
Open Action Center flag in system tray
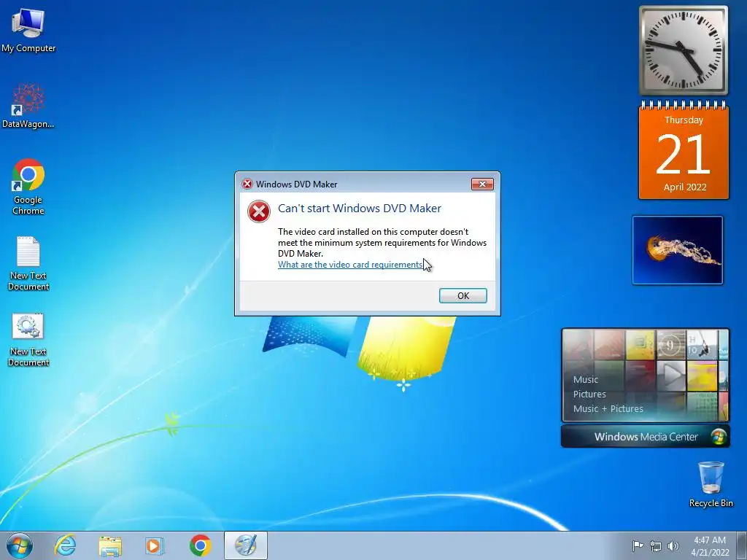[638, 545]
